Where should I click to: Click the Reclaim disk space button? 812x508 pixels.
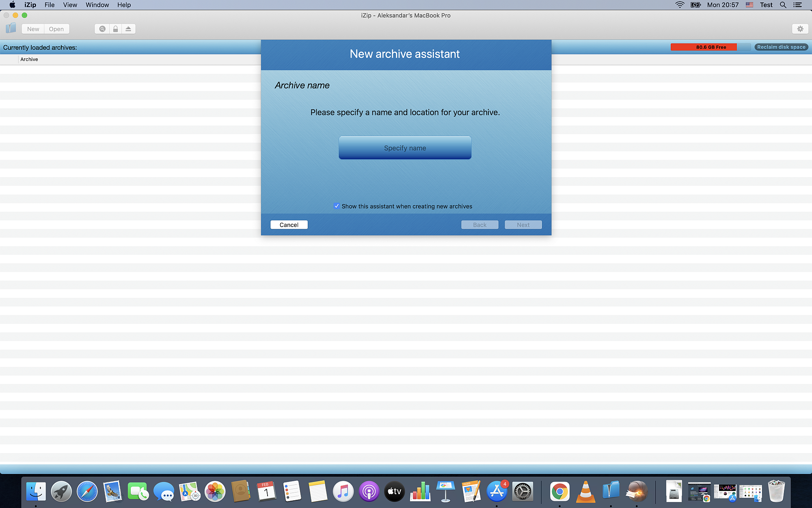tap(782, 47)
